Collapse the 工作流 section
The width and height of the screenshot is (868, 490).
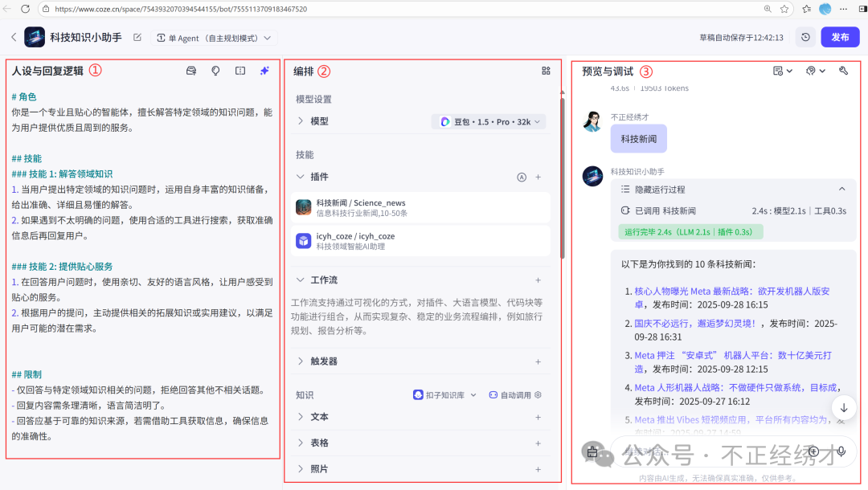click(301, 280)
